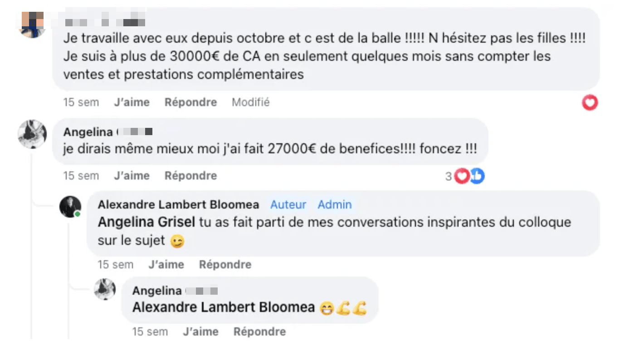Like the top comment about 30000€ de CA
The height and width of the screenshot is (360, 644).
point(132,102)
